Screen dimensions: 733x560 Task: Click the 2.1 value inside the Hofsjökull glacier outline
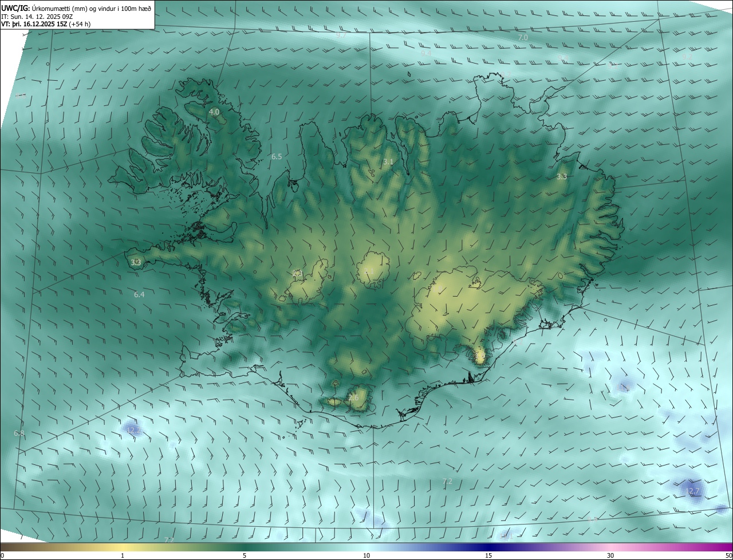[369, 271]
